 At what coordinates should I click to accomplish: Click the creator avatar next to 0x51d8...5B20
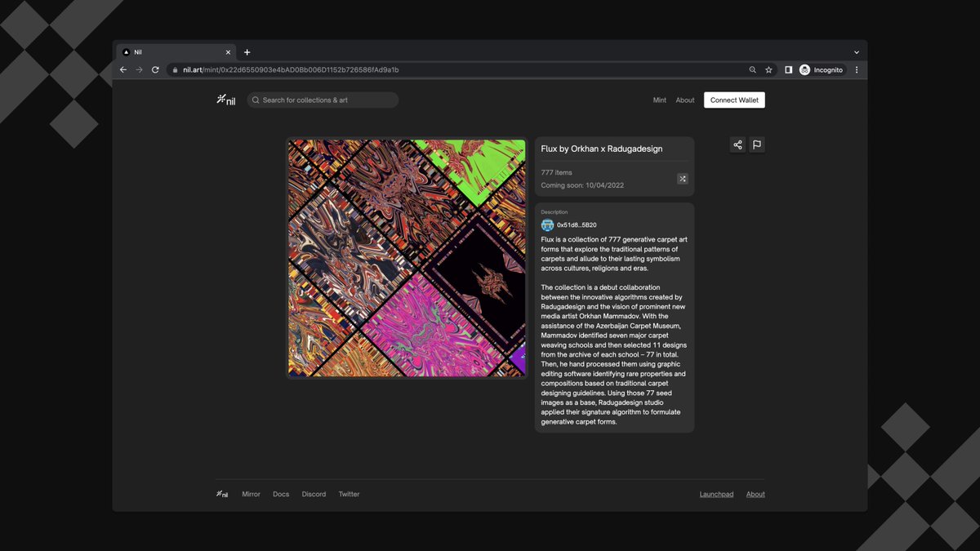pyautogui.click(x=547, y=224)
